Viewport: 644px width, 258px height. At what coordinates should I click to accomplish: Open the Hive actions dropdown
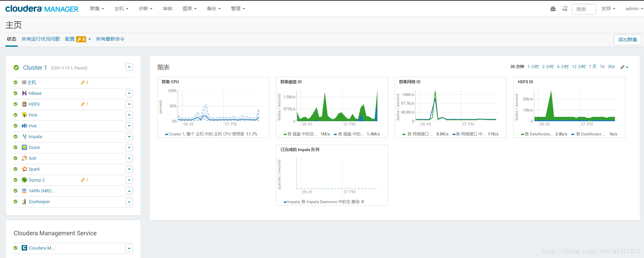[x=129, y=115]
